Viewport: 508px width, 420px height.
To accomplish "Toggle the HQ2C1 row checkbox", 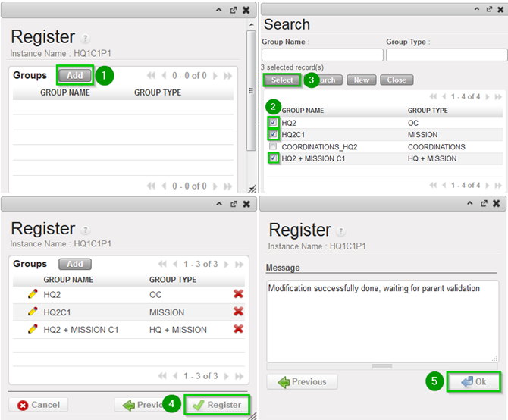I will [x=273, y=134].
